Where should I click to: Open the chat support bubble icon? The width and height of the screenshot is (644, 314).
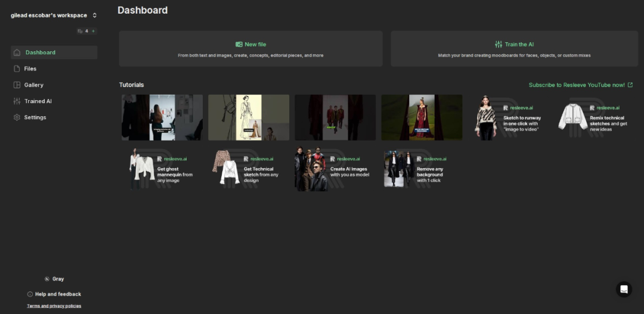(x=624, y=290)
